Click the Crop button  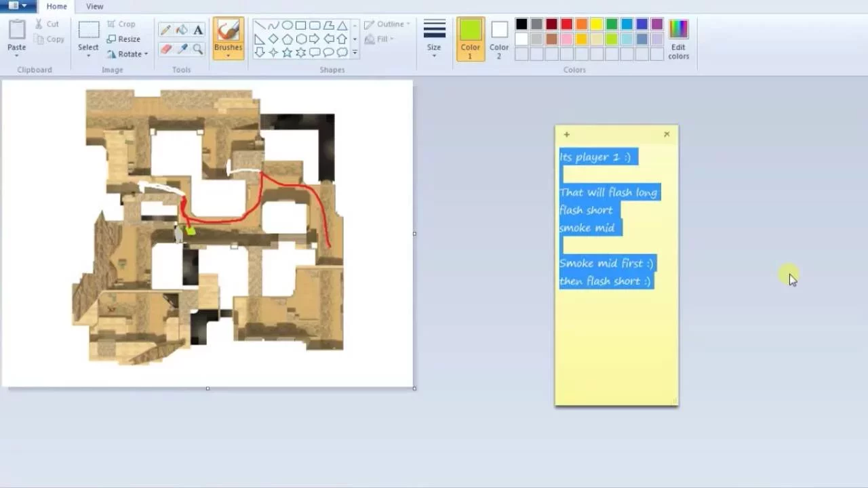coord(121,24)
